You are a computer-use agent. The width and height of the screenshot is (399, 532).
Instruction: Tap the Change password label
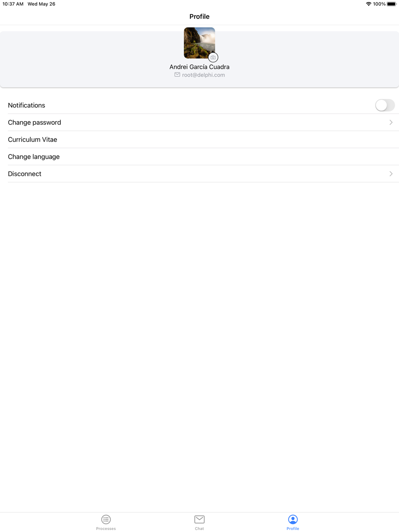[34, 122]
